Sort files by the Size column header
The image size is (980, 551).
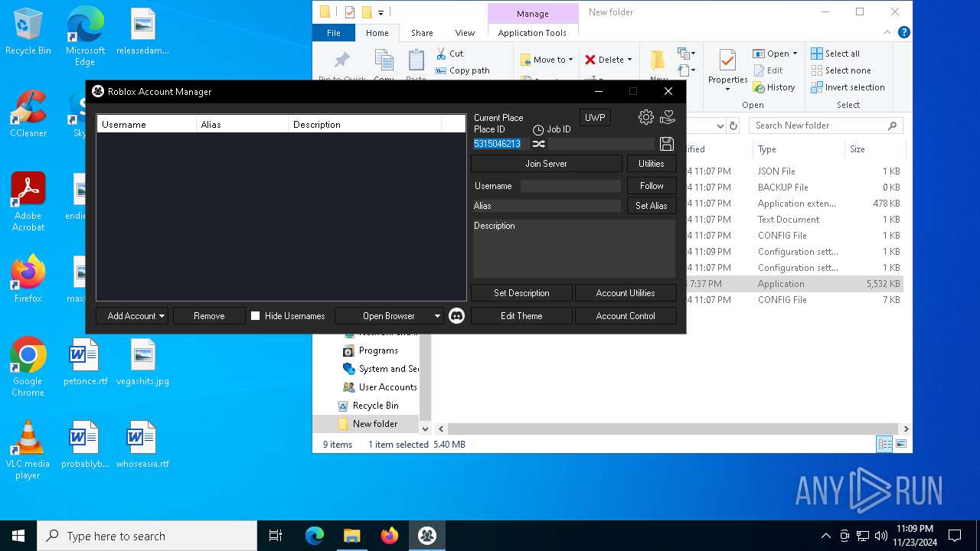(x=876, y=149)
